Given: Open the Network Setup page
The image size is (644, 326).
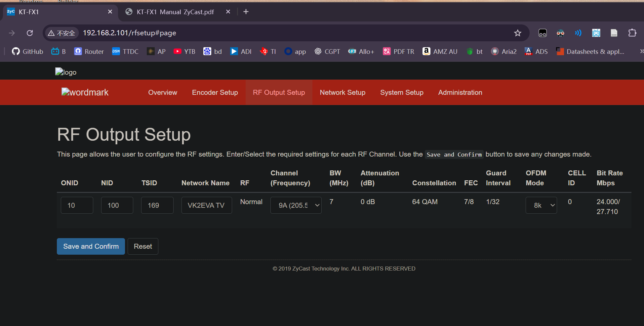Looking at the screenshot, I should [342, 92].
